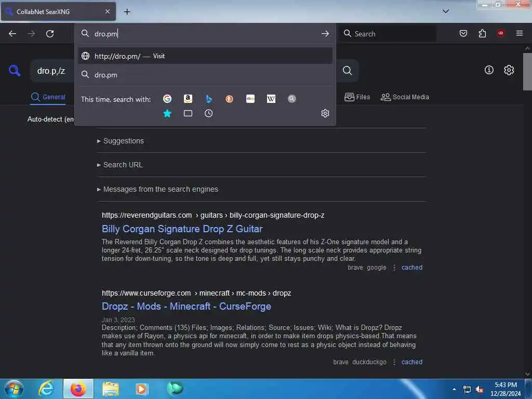
Task: Open search settings gear in URL dropdown
Action: coord(325,113)
